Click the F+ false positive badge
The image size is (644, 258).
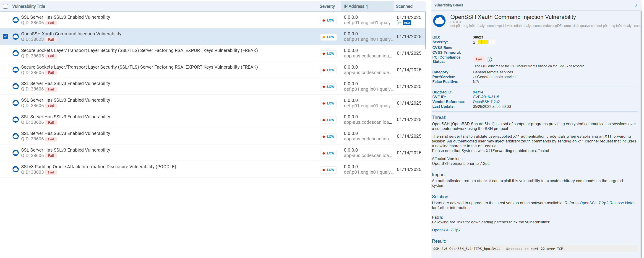pos(400,23)
